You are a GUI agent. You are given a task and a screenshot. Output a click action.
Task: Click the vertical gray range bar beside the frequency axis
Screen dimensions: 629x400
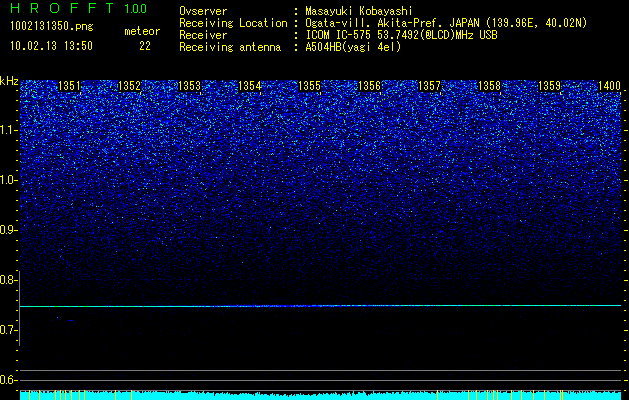pos(20,308)
